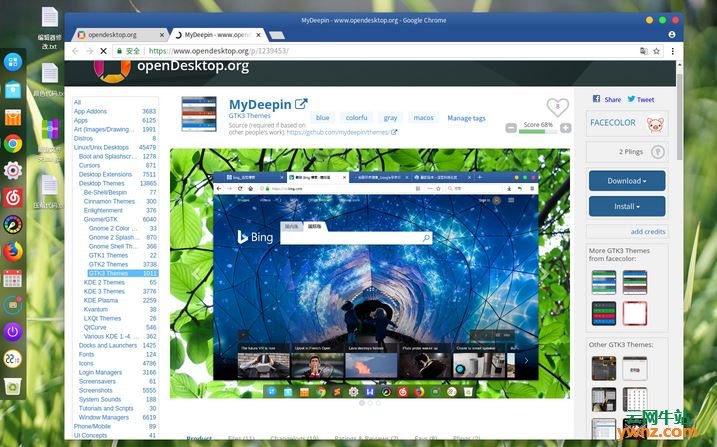The width and height of the screenshot is (717, 447).
Task: Open the github mydeepin source link
Action: click(338, 132)
